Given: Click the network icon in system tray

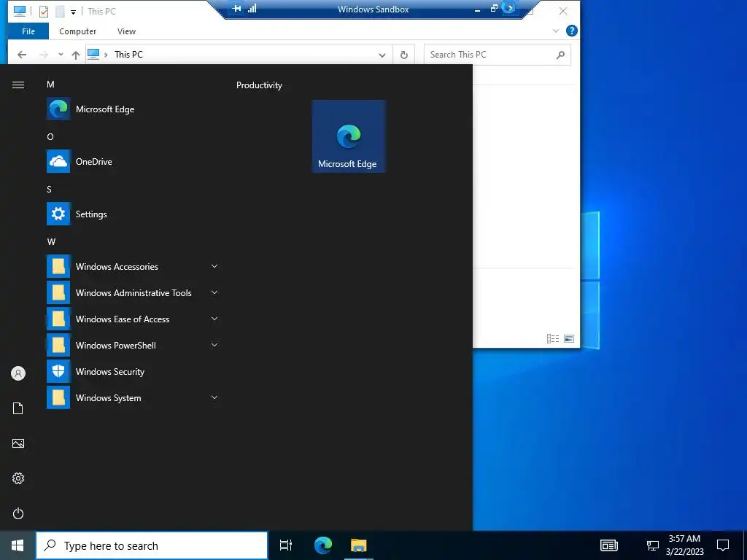Looking at the screenshot, I should click(653, 545).
